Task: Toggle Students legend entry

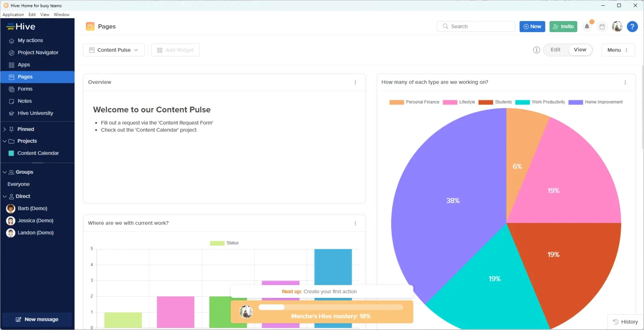Action: tap(495, 102)
